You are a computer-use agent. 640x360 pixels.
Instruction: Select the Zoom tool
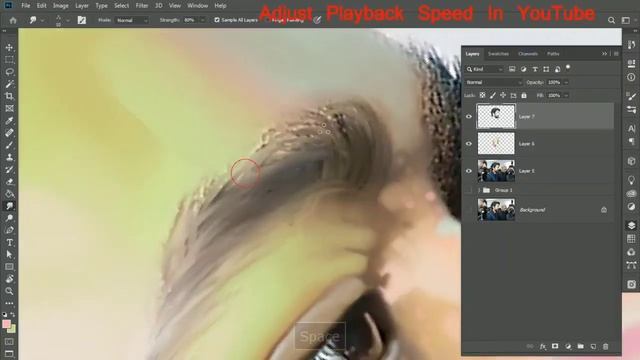point(9,291)
